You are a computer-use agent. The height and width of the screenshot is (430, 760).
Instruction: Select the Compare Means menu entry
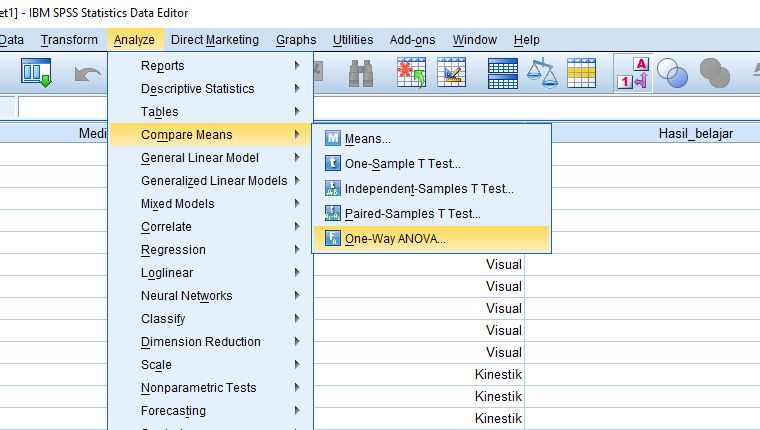pos(210,134)
